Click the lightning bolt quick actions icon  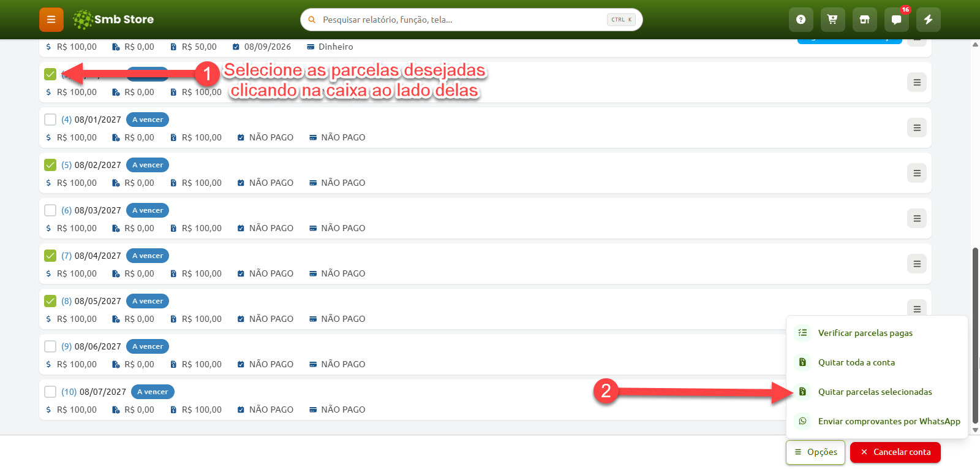pos(928,20)
